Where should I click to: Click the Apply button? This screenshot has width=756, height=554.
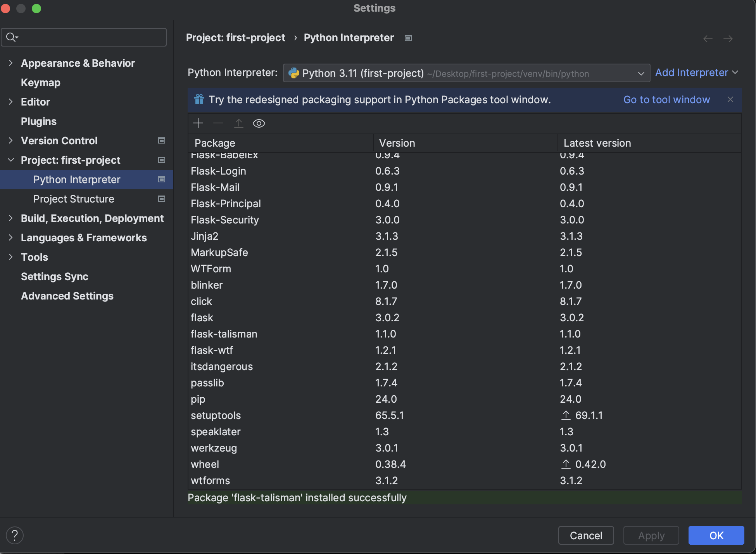tap(651, 535)
